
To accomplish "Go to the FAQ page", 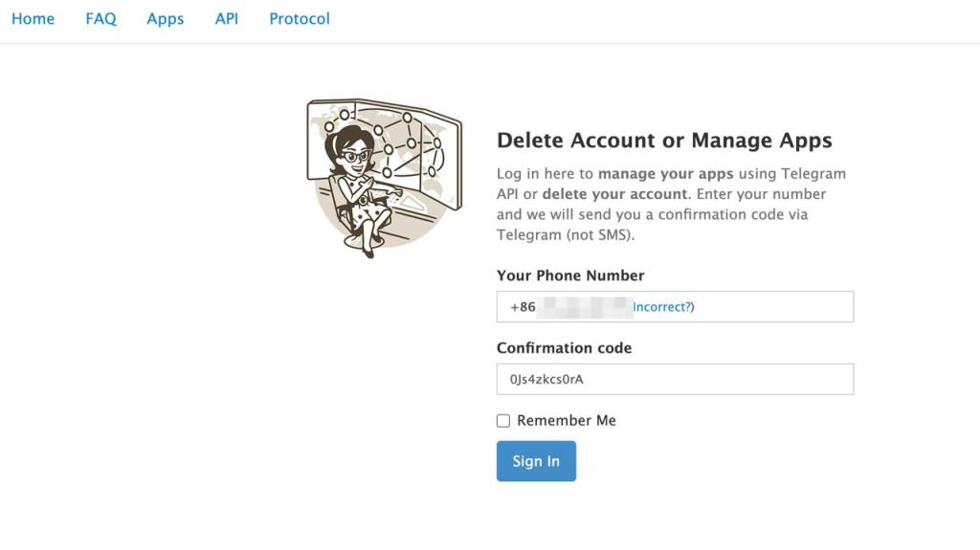I will [x=100, y=19].
